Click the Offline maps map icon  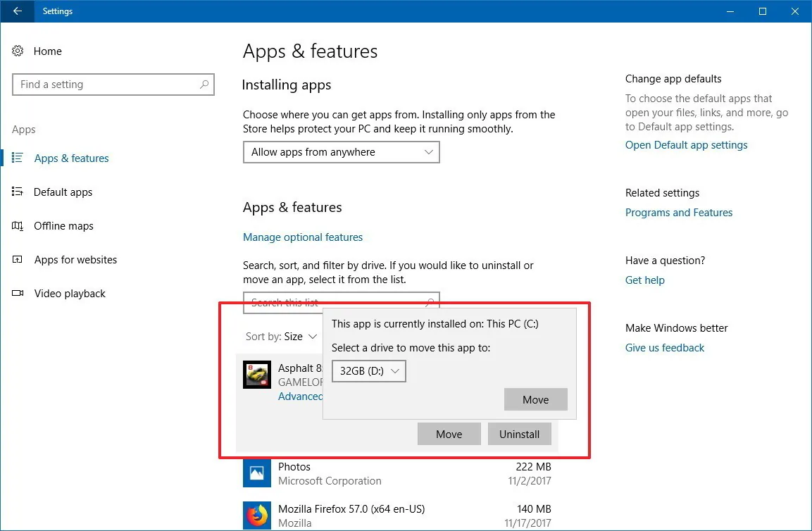[18, 226]
